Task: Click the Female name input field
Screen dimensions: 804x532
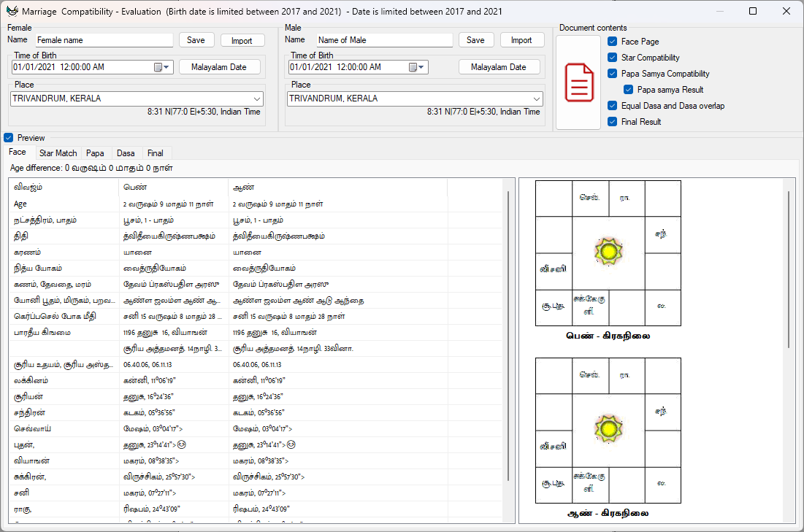Action: click(x=104, y=40)
